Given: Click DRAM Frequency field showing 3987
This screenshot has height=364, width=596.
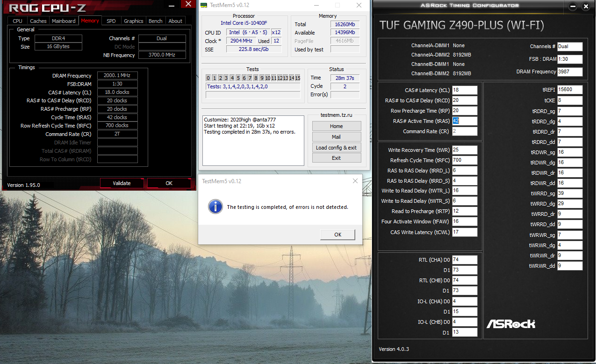Looking at the screenshot, I should click(570, 72).
